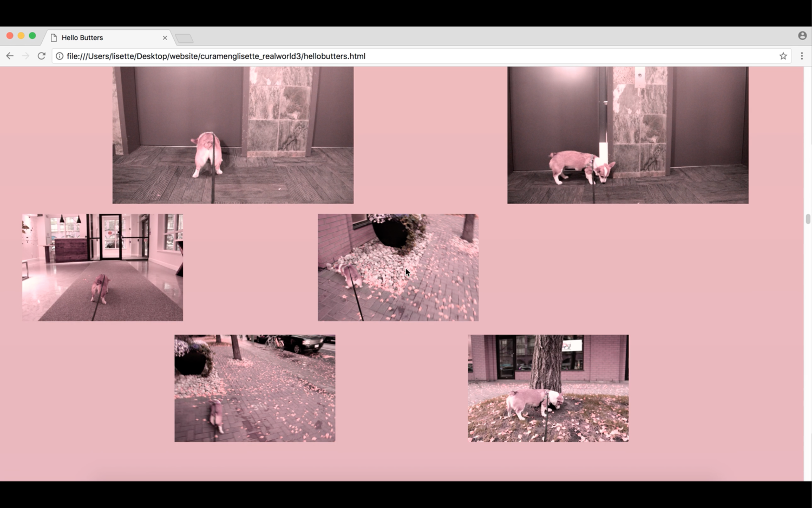Open the Chrome profile avatar button
Screen dimensions: 812x508
(802, 36)
